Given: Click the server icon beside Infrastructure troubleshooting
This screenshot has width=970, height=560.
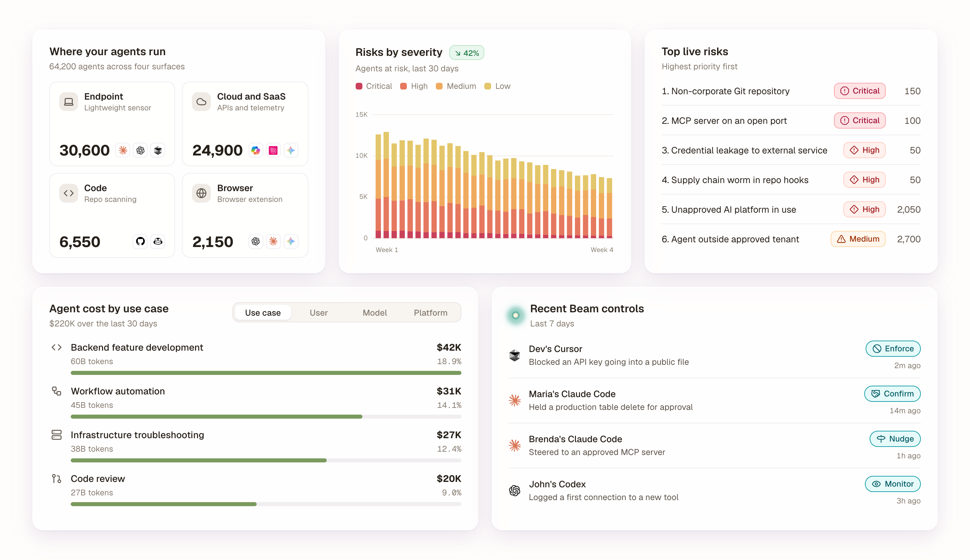Looking at the screenshot, I should coord(57,435).
